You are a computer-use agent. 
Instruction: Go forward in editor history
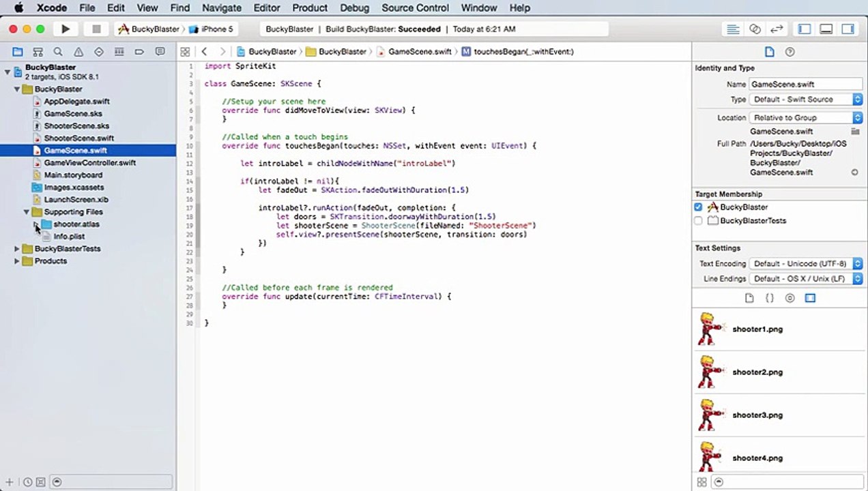(x=222, y=52)
